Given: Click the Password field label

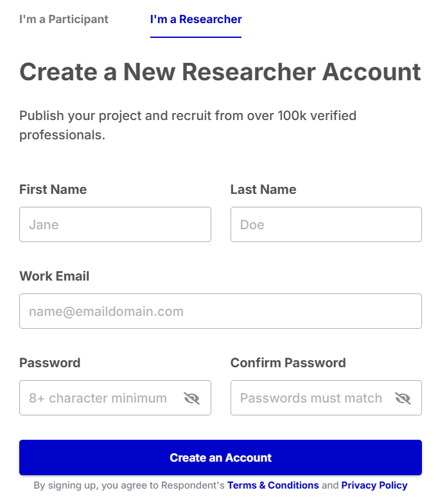Looking at the screenshot, I should click(x=50, y=363).
